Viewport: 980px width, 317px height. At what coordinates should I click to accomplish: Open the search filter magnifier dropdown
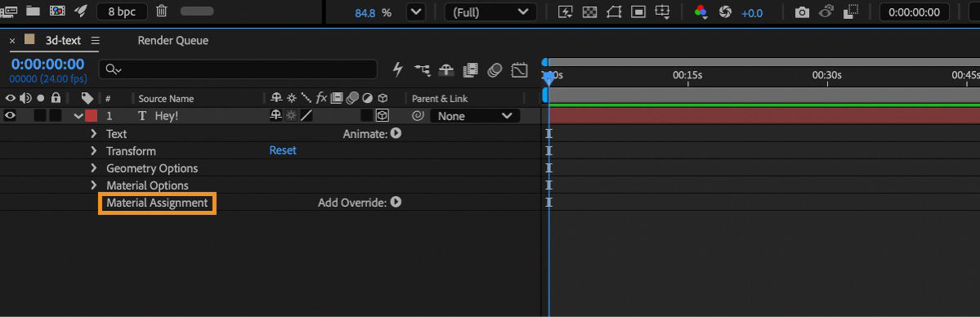pos(113,69)
